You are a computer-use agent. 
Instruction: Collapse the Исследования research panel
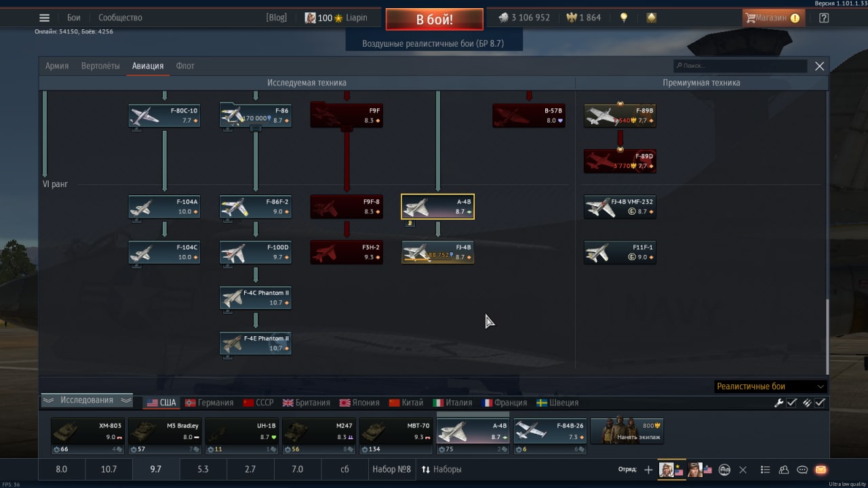tap(87, 401)
